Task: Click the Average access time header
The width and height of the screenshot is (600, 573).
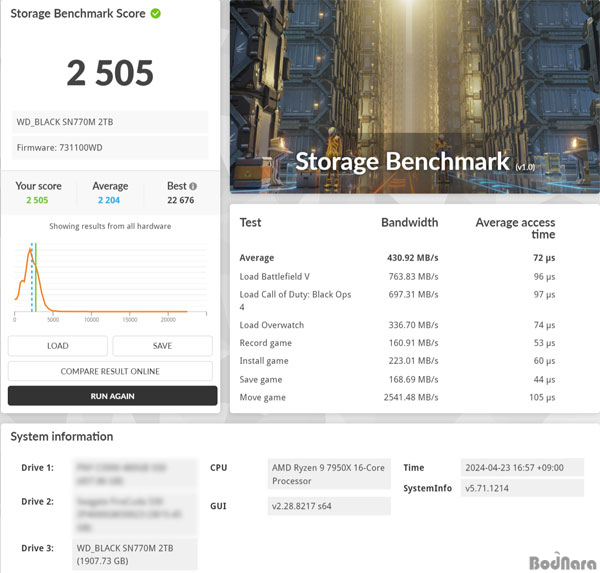Action: tap(515, 228)
